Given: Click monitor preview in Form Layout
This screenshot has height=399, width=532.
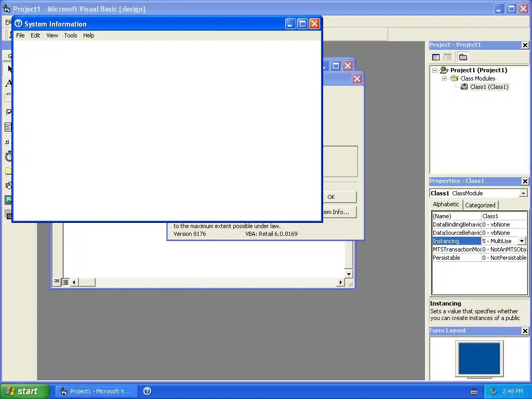Looking at the screenshot, I should pyautogui.click(x=479, y=359).
